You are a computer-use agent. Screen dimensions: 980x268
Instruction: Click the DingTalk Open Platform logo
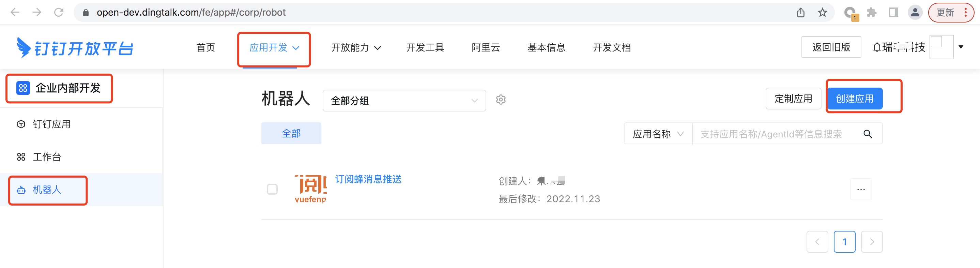point(75,48)
